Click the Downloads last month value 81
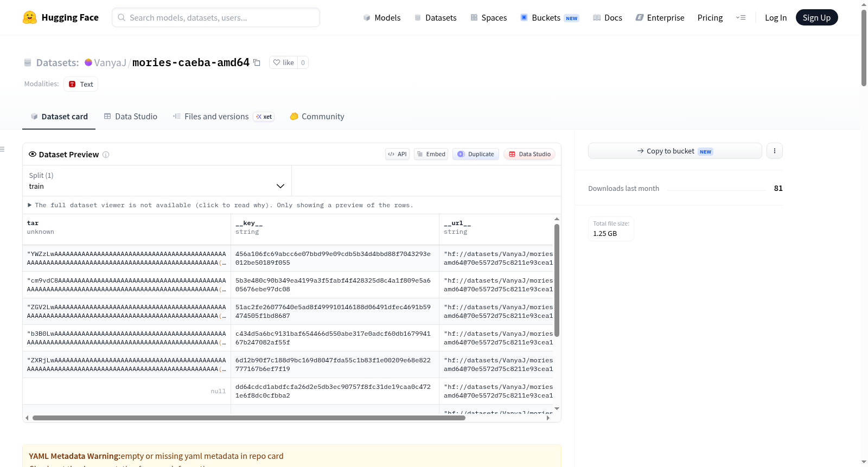The width and height of the screenshot is (868, 467). click(778, 188)
